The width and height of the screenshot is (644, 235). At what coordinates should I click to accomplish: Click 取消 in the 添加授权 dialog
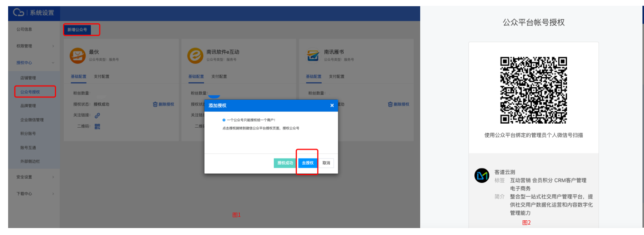pos(326,163)
